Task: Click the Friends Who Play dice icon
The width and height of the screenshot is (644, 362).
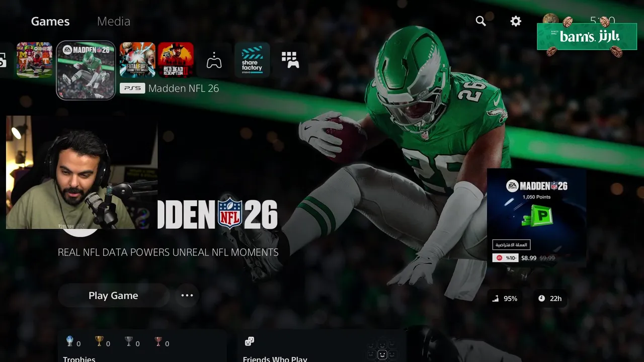Action: click(249, 342)
